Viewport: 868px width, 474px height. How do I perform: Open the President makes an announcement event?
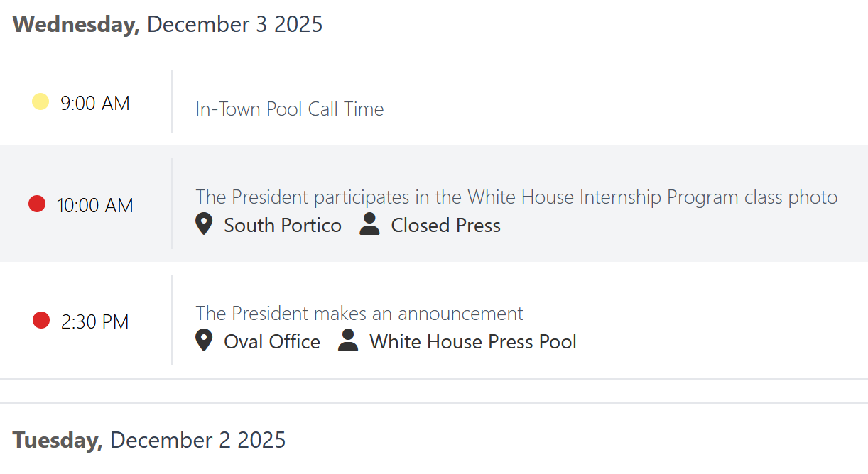(359, 313)
